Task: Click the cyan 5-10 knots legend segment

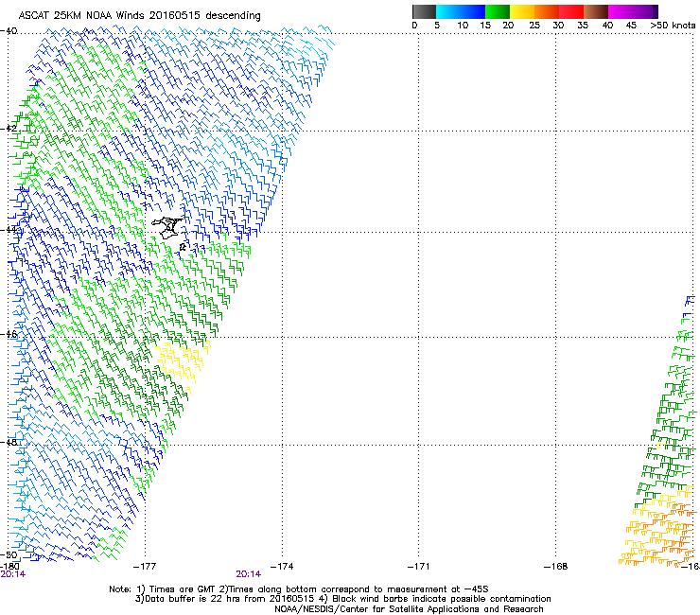Action: pos(448,11)
